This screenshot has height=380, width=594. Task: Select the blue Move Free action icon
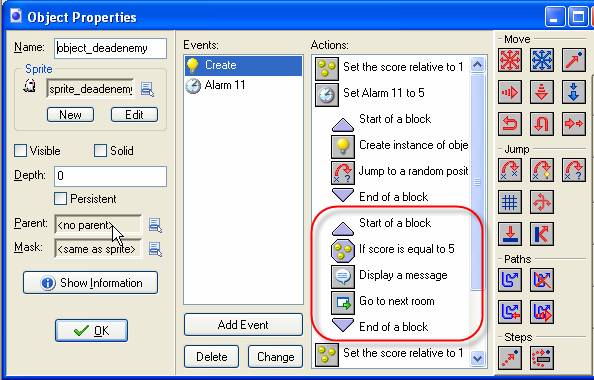pos(542,60)
